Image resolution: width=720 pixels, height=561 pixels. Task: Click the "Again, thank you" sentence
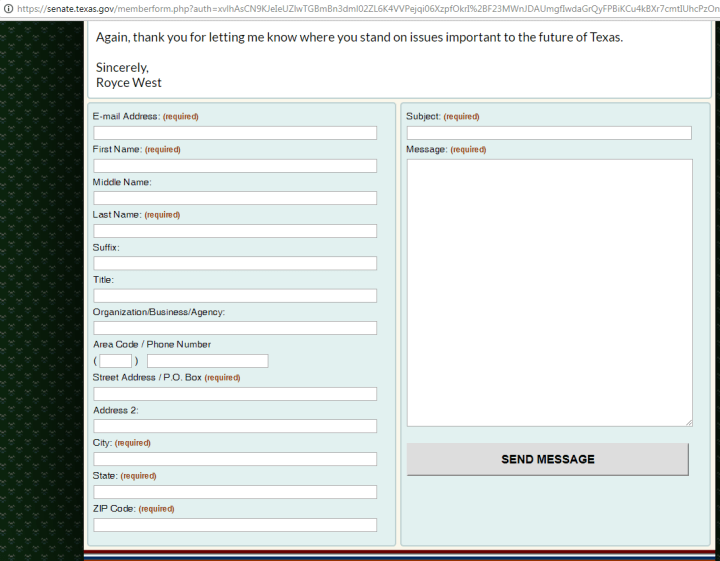tap(359, 37)
